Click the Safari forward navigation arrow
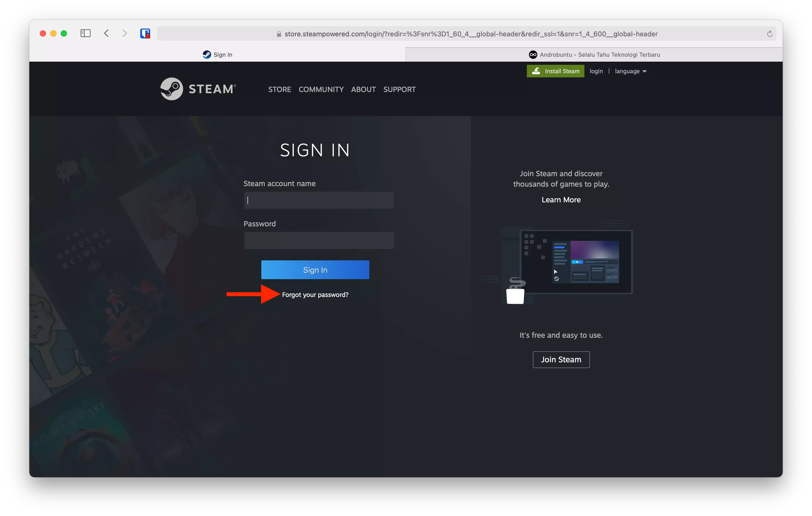Image resolution: width=812 pixels, height=516 pixels. 125,33
